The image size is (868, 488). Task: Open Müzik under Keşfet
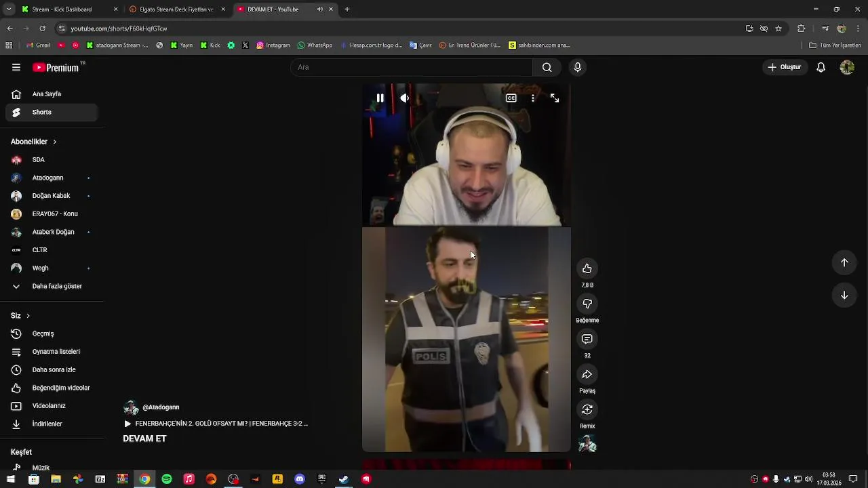coord(52,468)
